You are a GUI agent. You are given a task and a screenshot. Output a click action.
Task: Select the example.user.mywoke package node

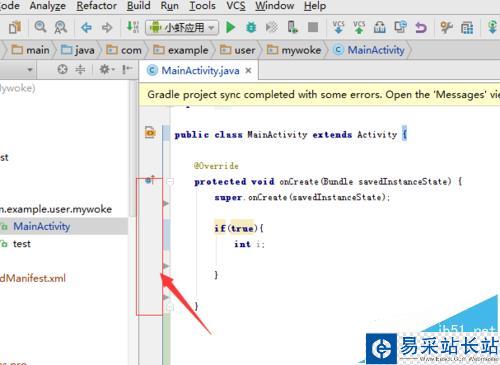pyautogui.click(x=56, y=209)
